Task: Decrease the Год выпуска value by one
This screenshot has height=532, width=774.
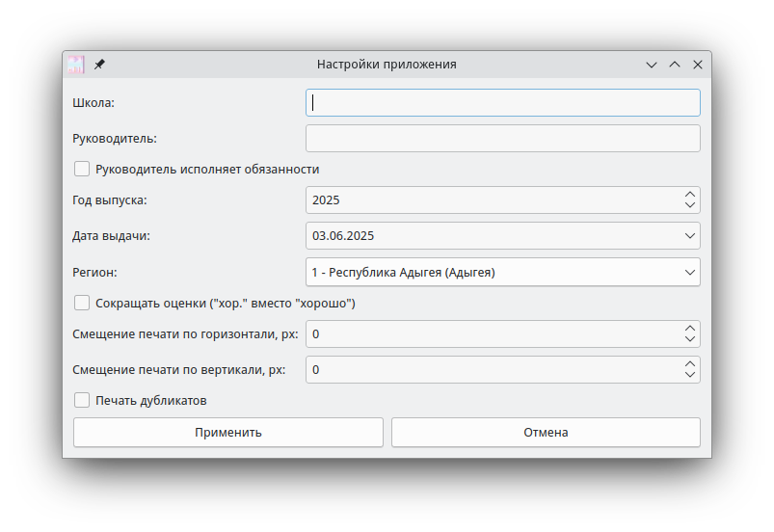Action: coord(690,205)
